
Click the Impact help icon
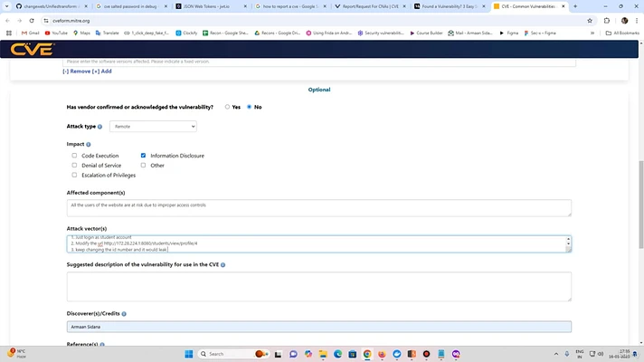(89, 145)
